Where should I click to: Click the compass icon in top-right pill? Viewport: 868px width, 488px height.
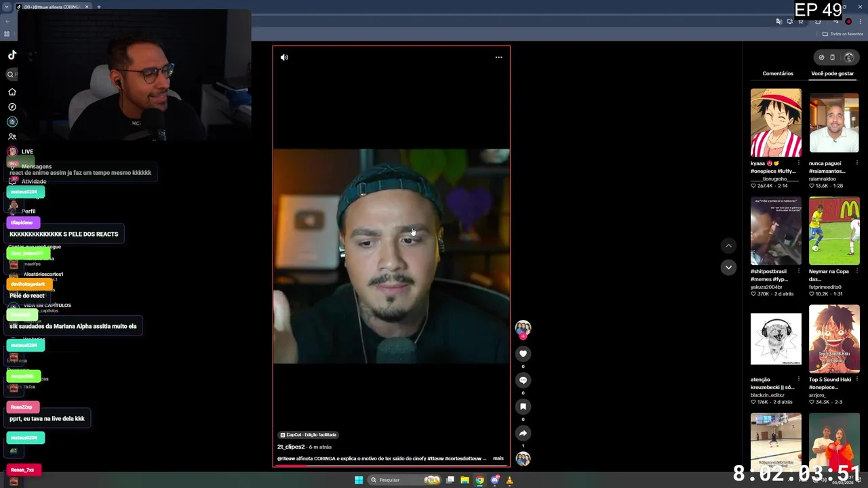821,58
